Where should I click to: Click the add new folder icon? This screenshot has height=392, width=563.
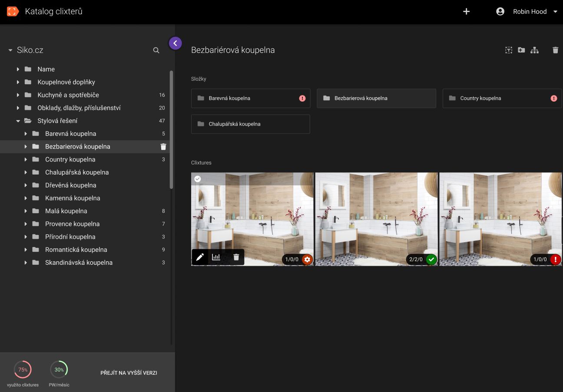click(x=521, y=50)
